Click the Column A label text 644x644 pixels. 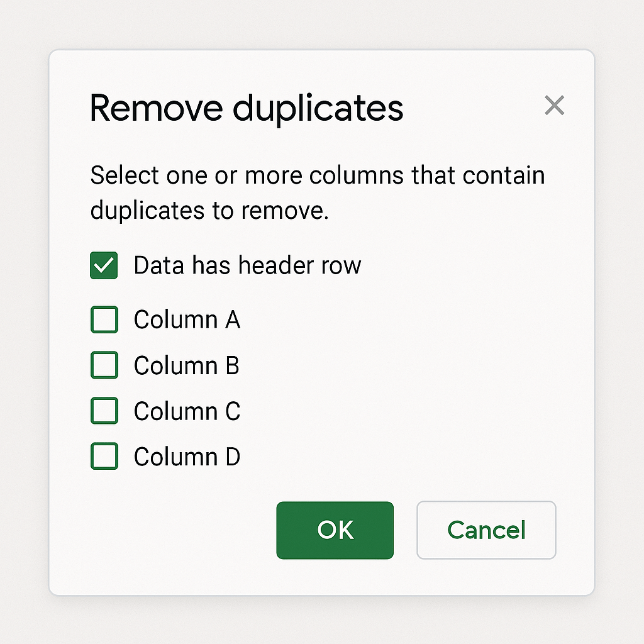[187, 319]
